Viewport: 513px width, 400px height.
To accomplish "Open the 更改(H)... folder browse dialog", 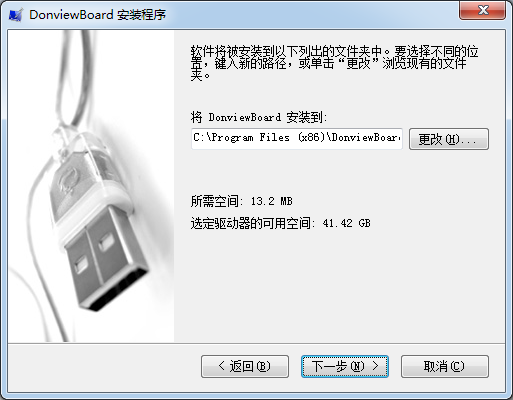I will (x=449, y=139).
